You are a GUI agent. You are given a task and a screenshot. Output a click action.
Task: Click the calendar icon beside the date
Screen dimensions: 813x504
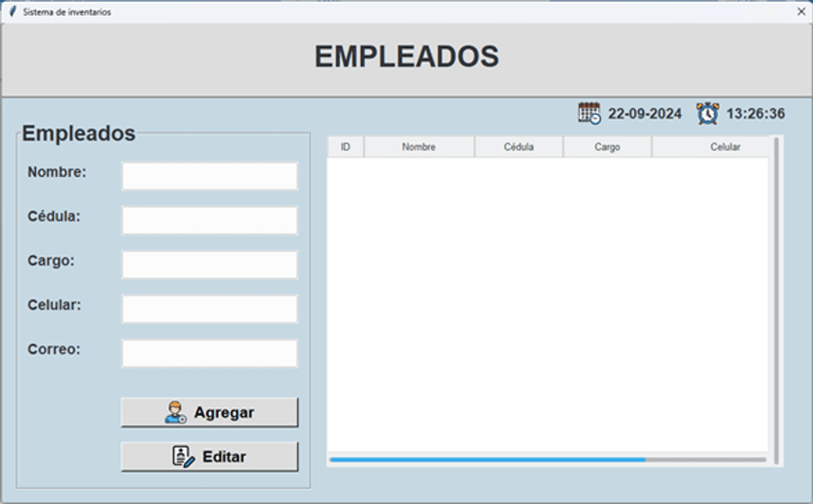[x=589, y=113]
